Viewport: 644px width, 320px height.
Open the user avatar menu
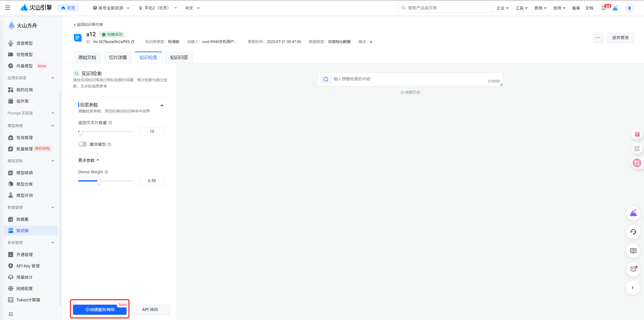pos(629,8)
